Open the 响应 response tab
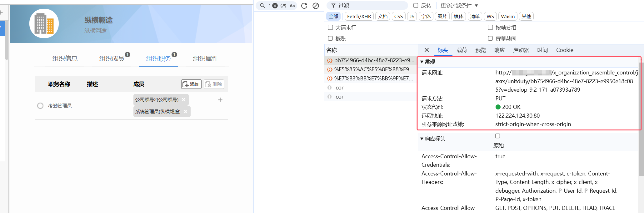644x213 pixels. point(500,50)
